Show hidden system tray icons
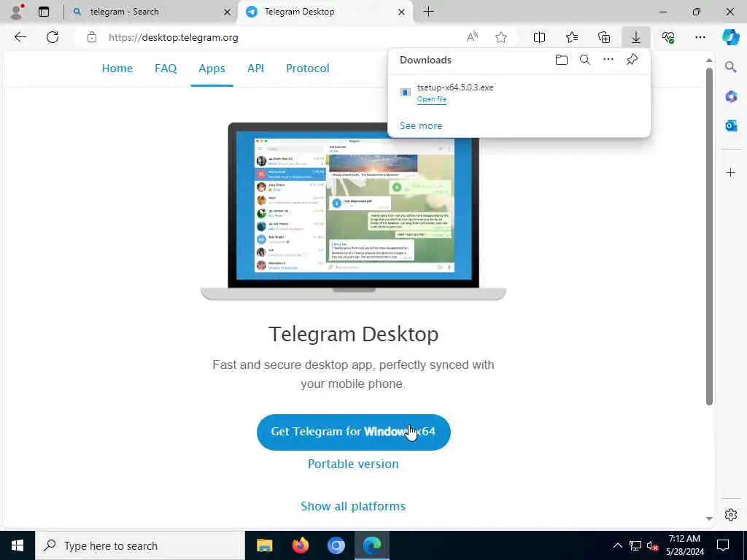The image size is (747, 560). [x=617, y=545]
